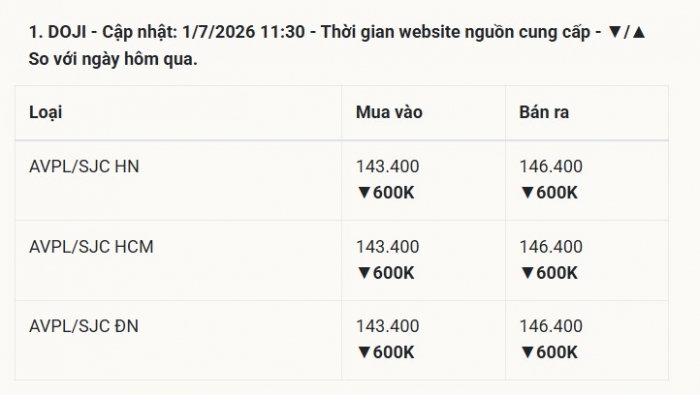The image size is (700, 395).
Task: Click down-arrow 600K under HN sell price
Action: (549, 193)
